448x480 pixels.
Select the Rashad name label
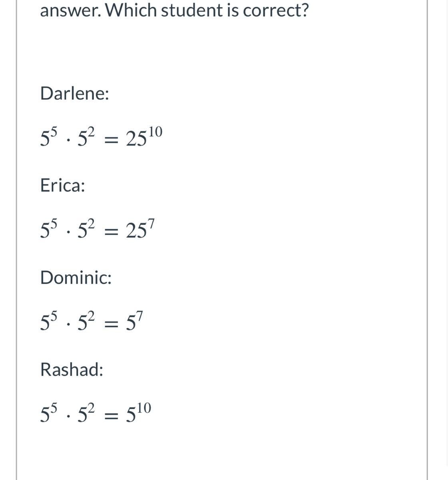coord(72,369)
